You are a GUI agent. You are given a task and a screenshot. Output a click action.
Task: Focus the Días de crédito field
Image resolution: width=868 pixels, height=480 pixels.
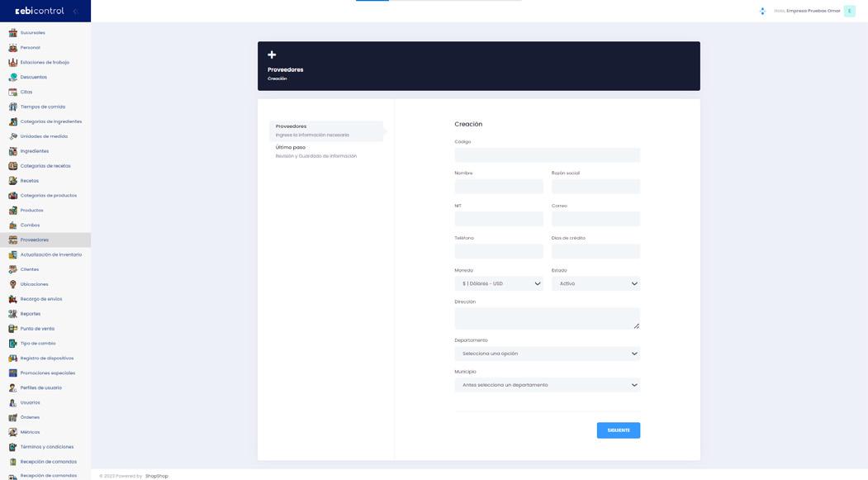[x=595, y=251]
